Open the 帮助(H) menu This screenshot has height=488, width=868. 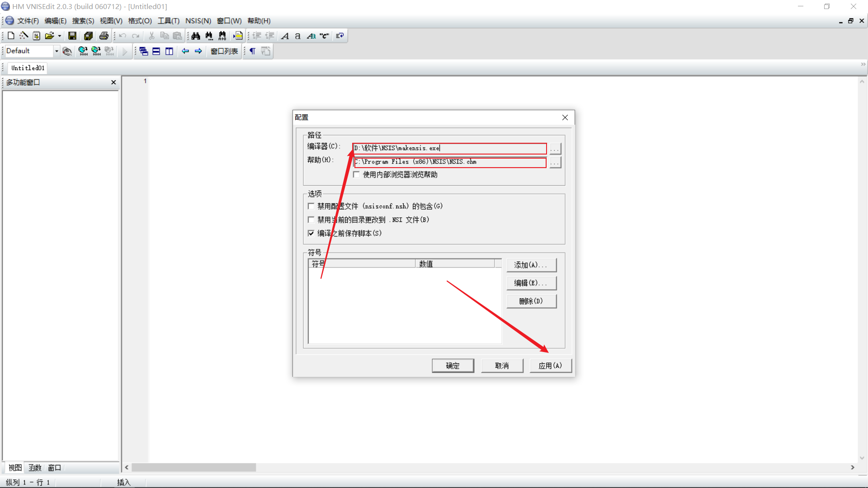(x=259, y=21)
